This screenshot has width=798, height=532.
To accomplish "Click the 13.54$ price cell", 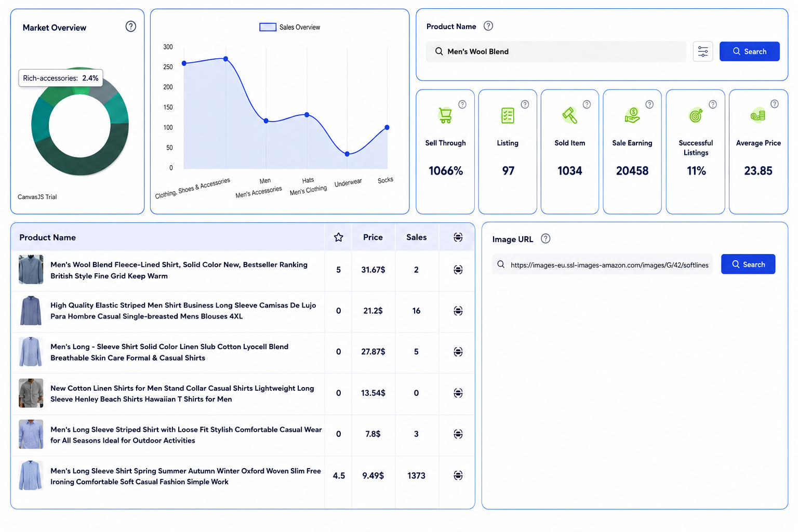I will coord(373,393).
